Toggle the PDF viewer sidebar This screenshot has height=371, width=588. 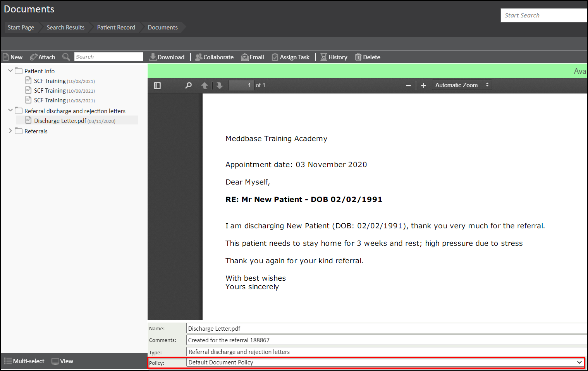(x=157, y=85)
